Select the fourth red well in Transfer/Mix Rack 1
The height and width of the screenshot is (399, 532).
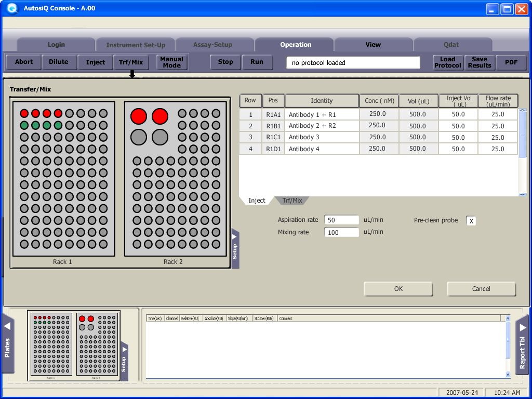tap(58, 113)
